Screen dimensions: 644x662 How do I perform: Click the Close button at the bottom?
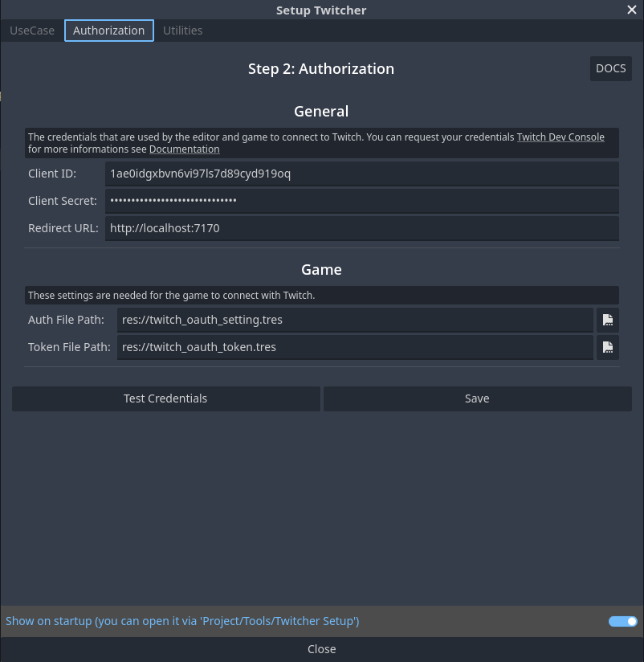(x=321, y=649)
